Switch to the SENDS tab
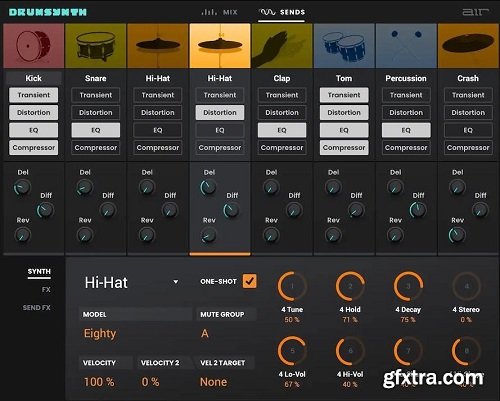The height and width of the screenshot is (401, 500). (282, 12)
